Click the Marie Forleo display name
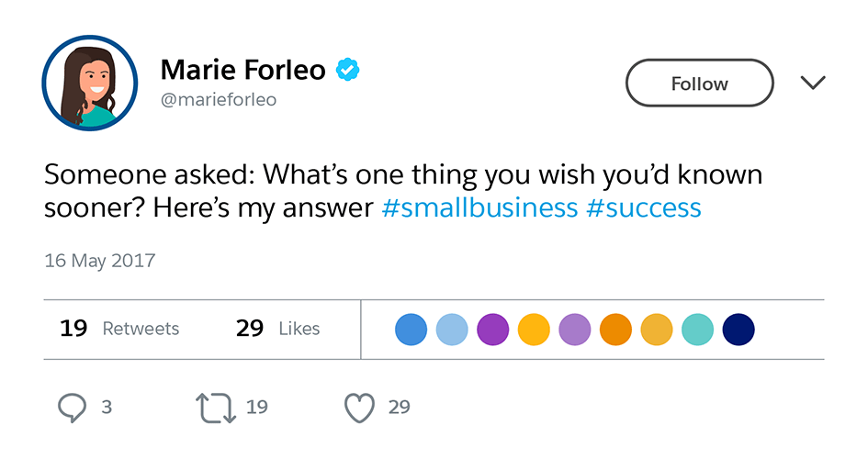Image resolution: width=868 pixels, height=459 pixels. coord(242,70)
